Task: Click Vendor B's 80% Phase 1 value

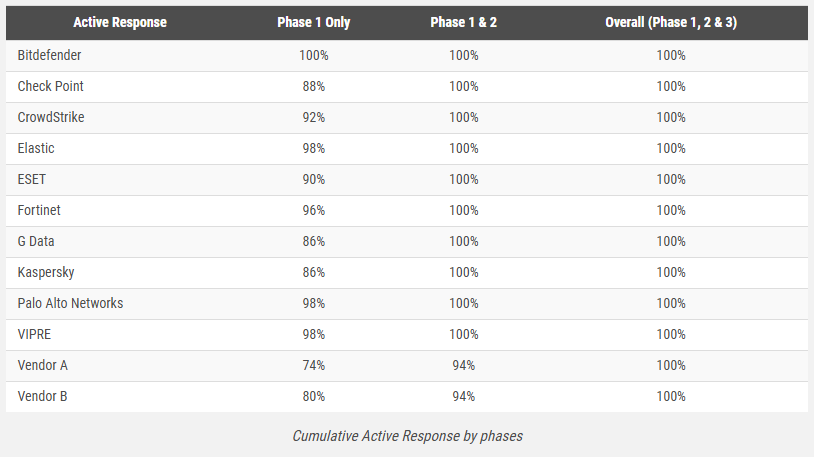Action: [x=314, y=396]
